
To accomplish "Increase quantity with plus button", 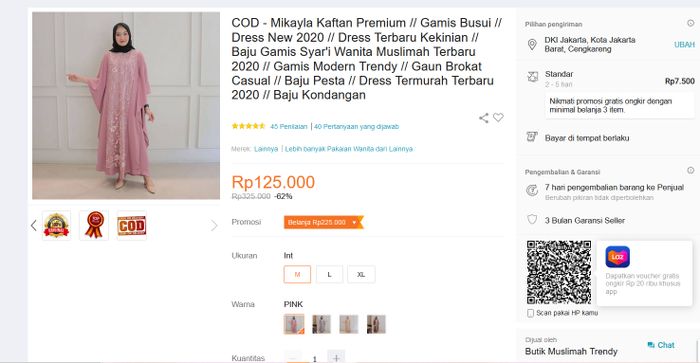I will tap(336, 358).
